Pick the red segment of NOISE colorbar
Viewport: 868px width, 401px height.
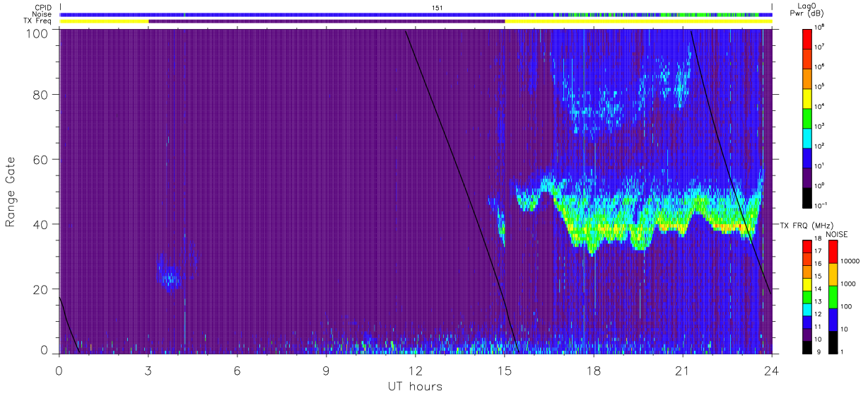832,250
